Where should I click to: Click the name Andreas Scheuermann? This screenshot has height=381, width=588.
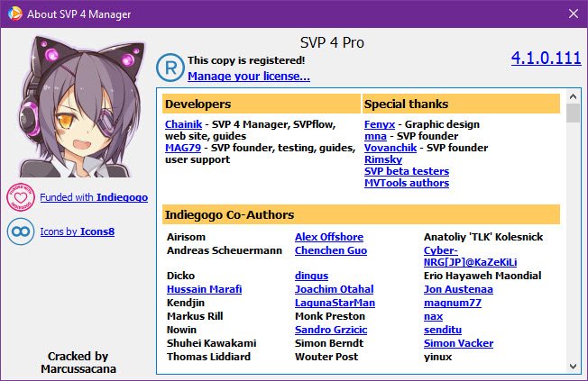point(225,250)
